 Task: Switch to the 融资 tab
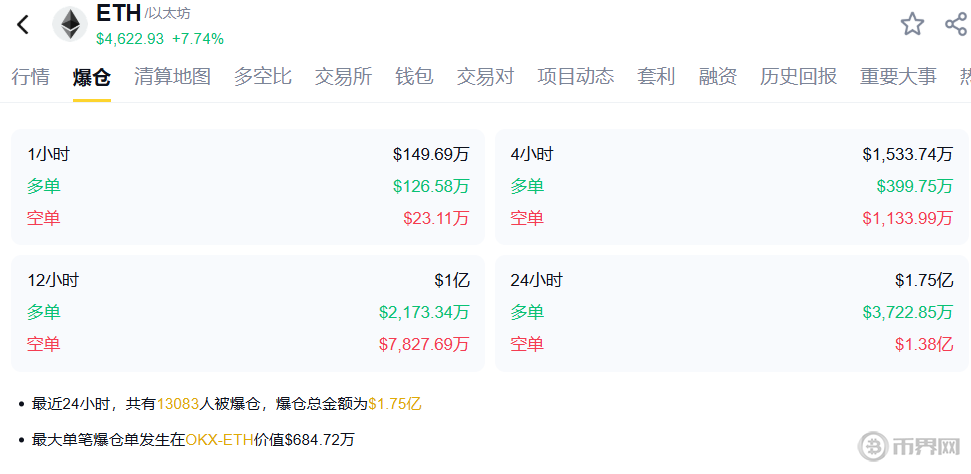point(718,76)
